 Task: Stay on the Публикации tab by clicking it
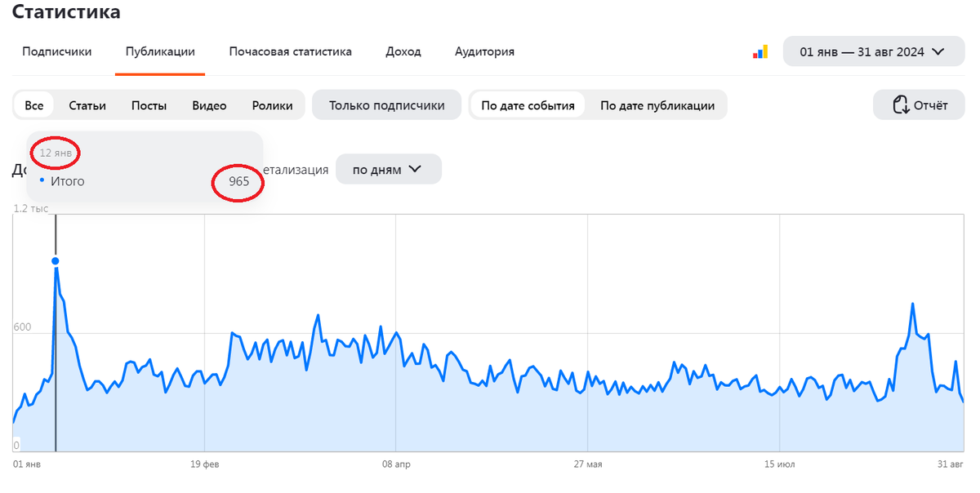159,51
